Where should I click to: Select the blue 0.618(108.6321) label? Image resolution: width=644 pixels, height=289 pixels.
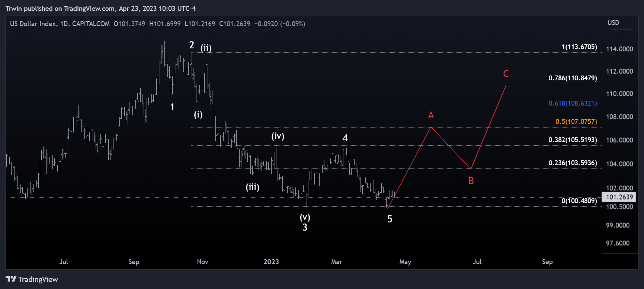click(x=573, y=103)
